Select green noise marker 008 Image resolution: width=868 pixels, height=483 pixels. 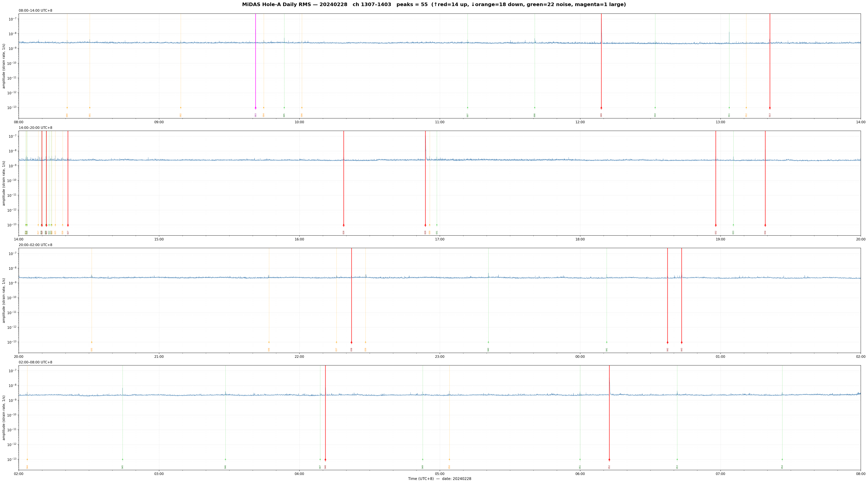[x=534, y=108]
